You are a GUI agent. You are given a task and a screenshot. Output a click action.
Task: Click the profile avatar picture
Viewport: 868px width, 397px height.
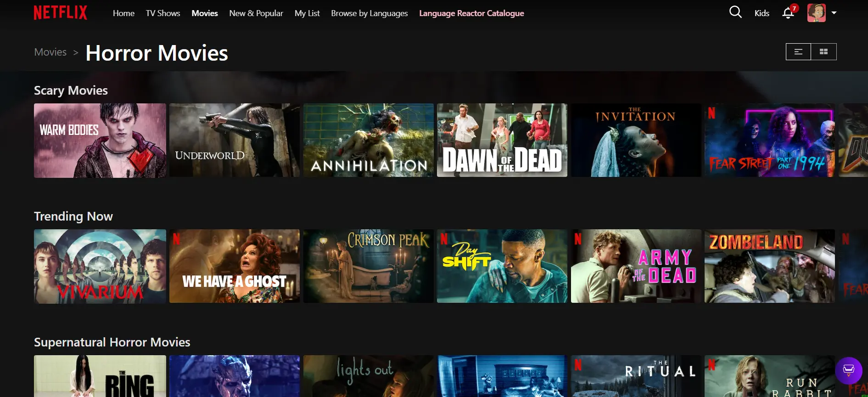pos(817,13)
